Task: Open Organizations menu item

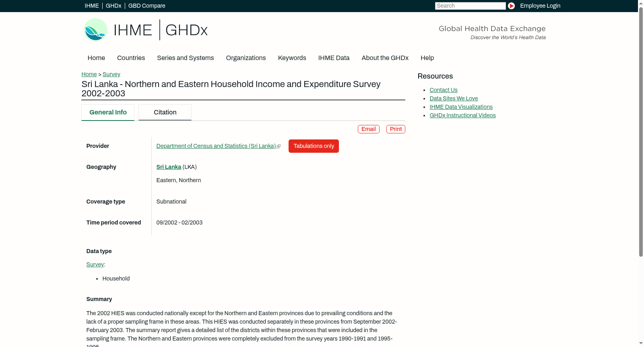Action: point(246,58)
